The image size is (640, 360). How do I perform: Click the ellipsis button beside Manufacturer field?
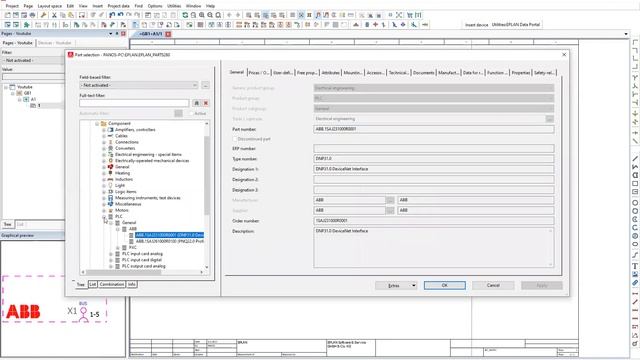click(x=390, y=200)
